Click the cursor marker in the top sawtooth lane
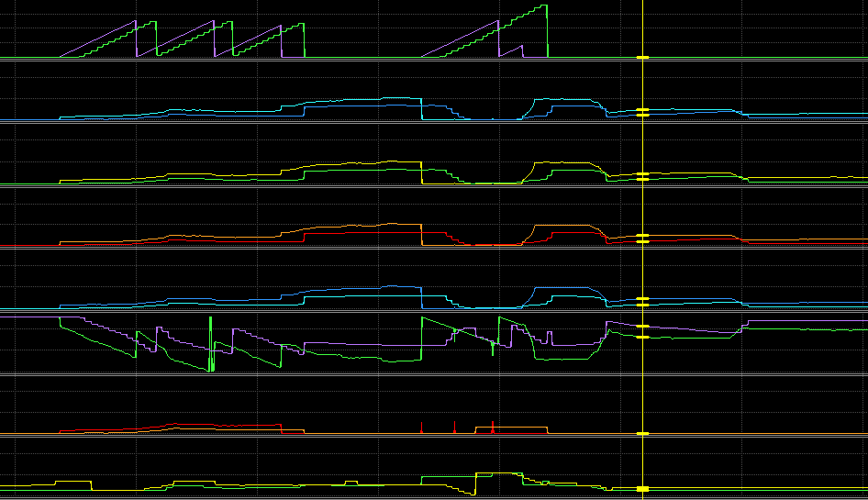 coord(643,58)
